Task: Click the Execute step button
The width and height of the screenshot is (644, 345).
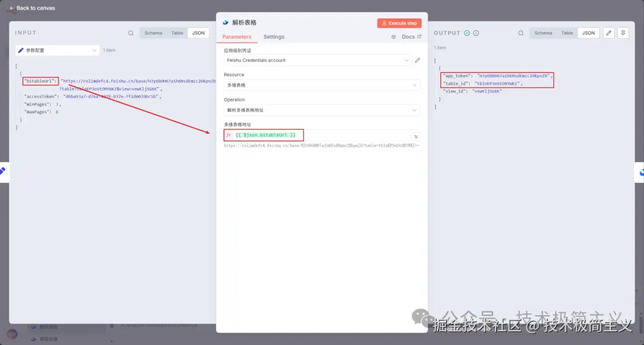Action: pyautogui.click(x=399, y=23)
